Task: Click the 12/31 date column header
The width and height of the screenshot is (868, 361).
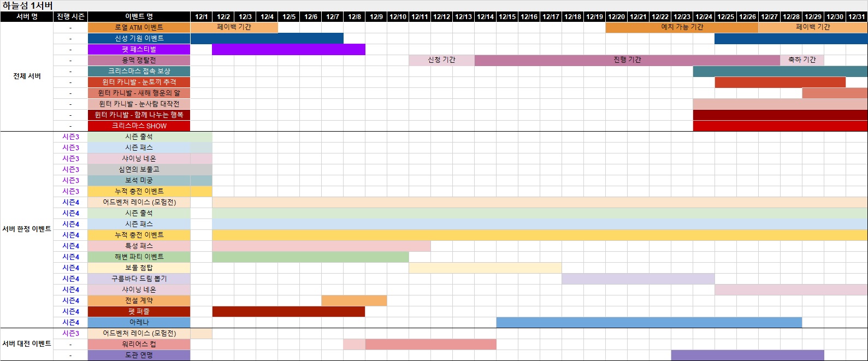Action: [x=857, y=17]
